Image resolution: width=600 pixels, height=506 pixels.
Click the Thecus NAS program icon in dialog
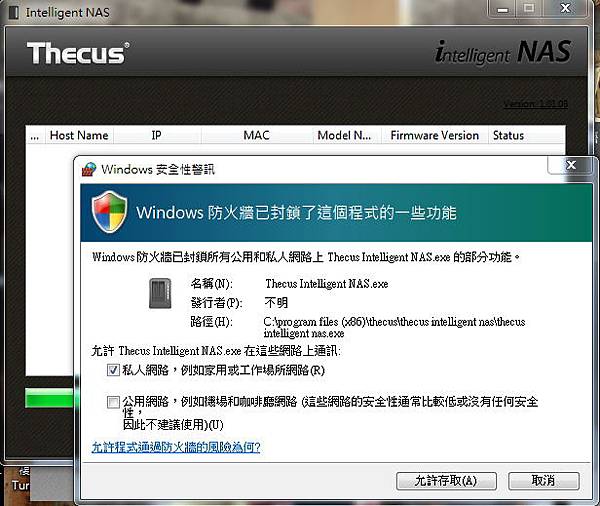click(x=160, y=293)
